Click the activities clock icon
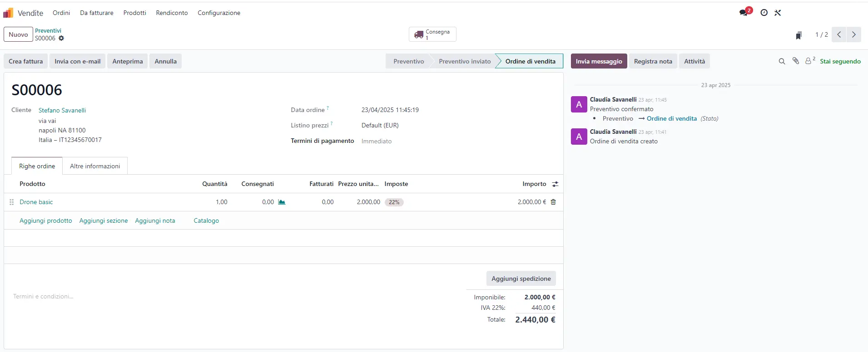 click(764, 13)
